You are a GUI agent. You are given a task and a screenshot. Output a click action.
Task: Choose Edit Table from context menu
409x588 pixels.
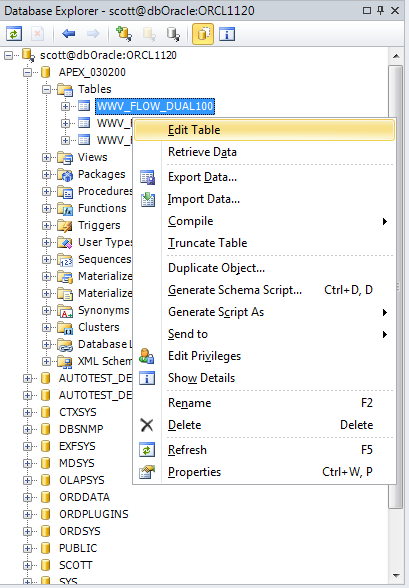264,130
